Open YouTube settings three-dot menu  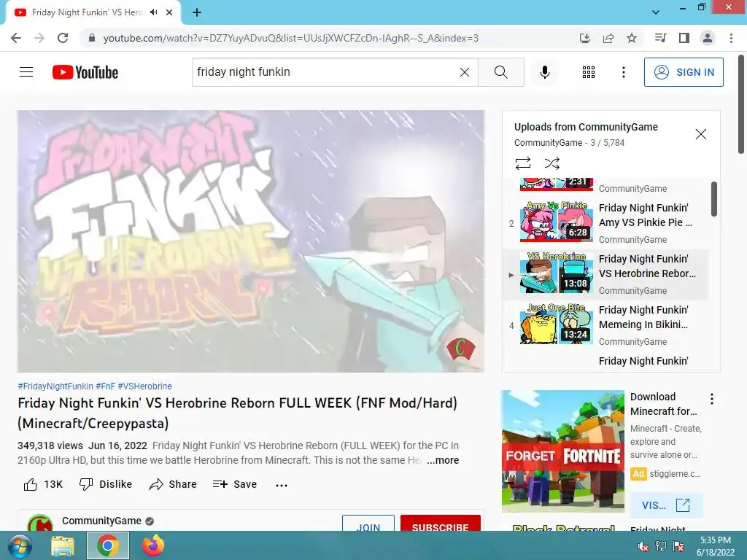624,72
